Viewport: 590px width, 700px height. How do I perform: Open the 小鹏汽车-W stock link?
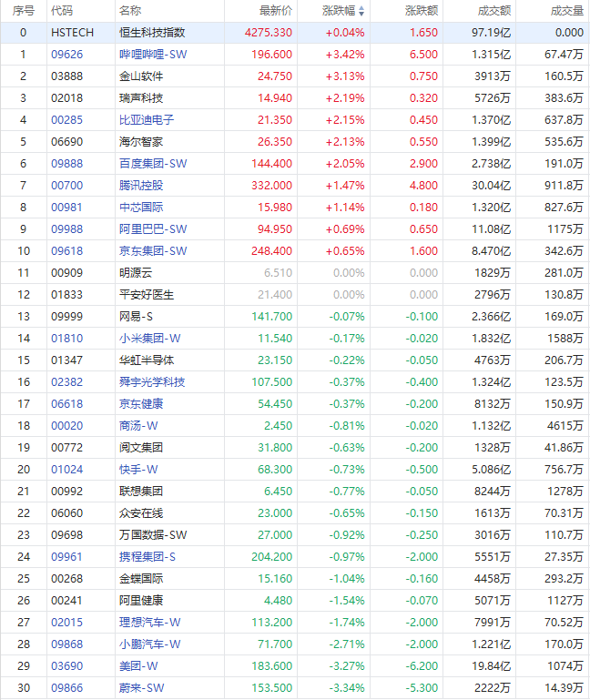coord(149,644)
